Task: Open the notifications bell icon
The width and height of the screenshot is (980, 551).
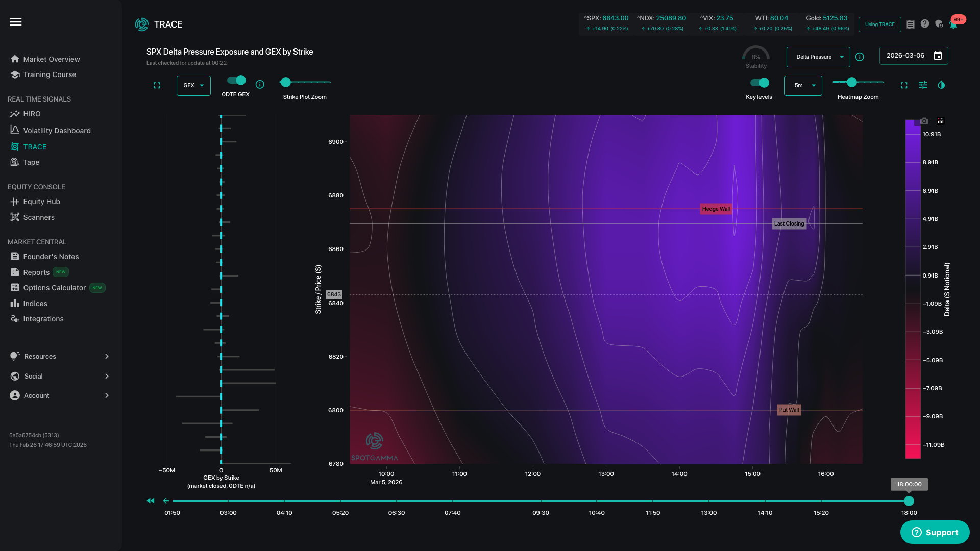Action: click(953, 24)
